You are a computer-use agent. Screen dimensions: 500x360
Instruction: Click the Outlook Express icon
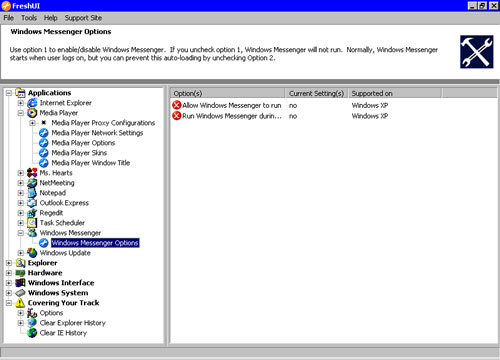click(32, 203)
